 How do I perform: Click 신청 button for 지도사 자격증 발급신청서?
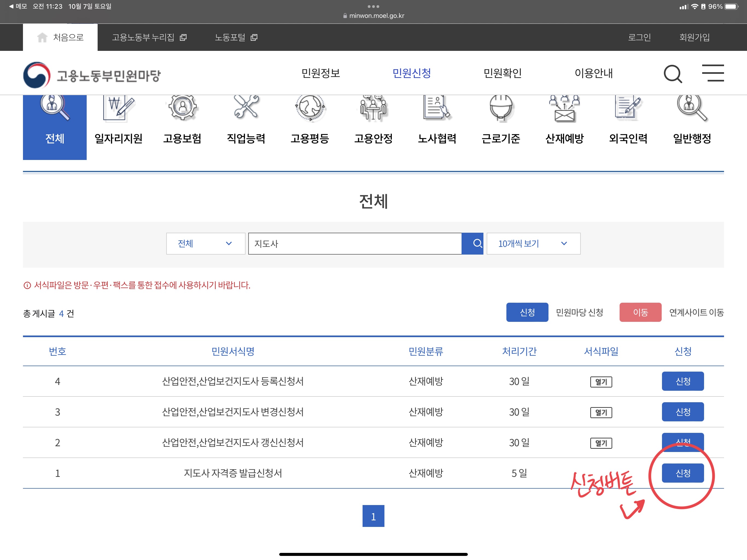[x=682, y=473]
